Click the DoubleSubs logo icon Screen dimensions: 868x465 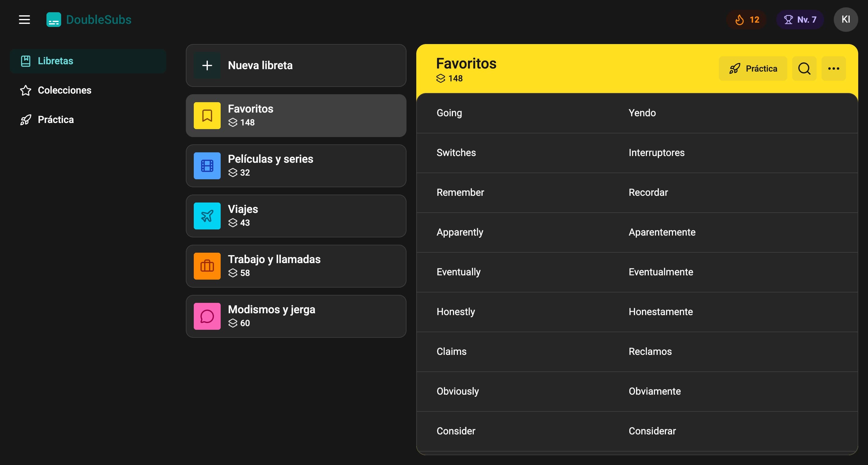(53, 20)
